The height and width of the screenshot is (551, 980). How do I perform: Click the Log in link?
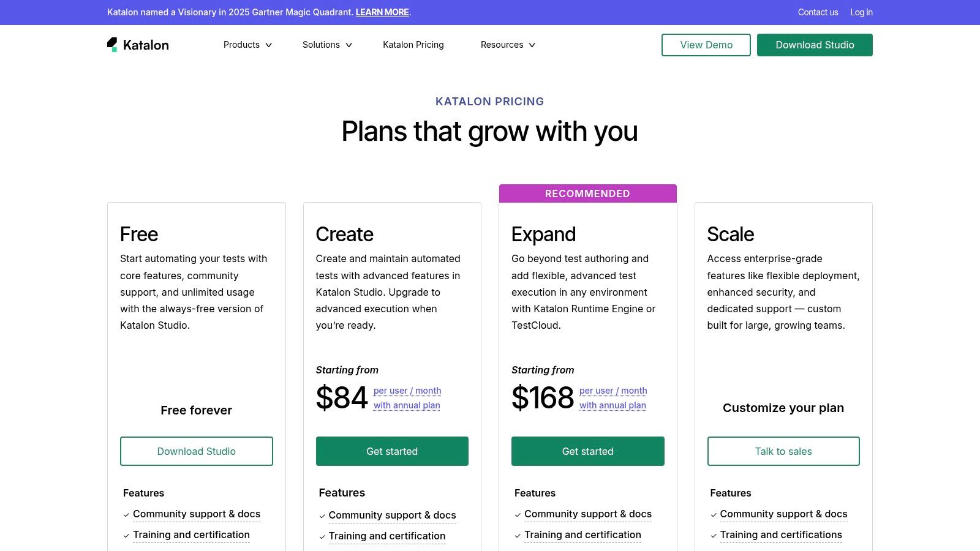(x=861, y=12)
